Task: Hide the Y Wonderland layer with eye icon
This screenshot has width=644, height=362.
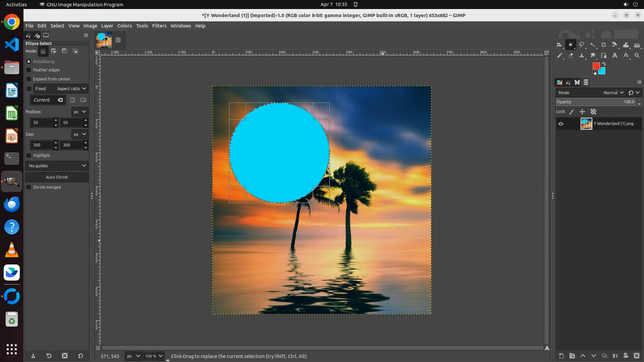Action: click(561, 124)
